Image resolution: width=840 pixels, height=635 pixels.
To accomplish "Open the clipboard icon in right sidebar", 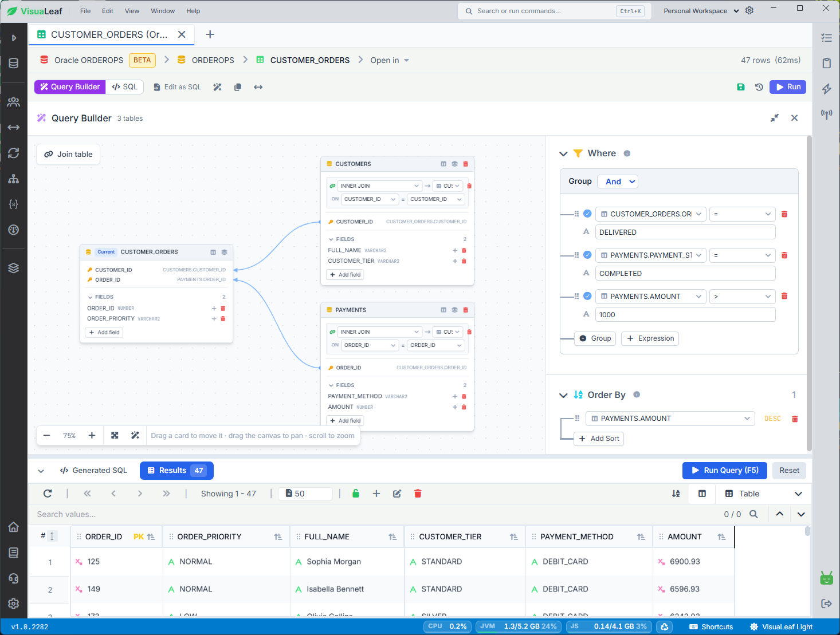I will point(826,63).
